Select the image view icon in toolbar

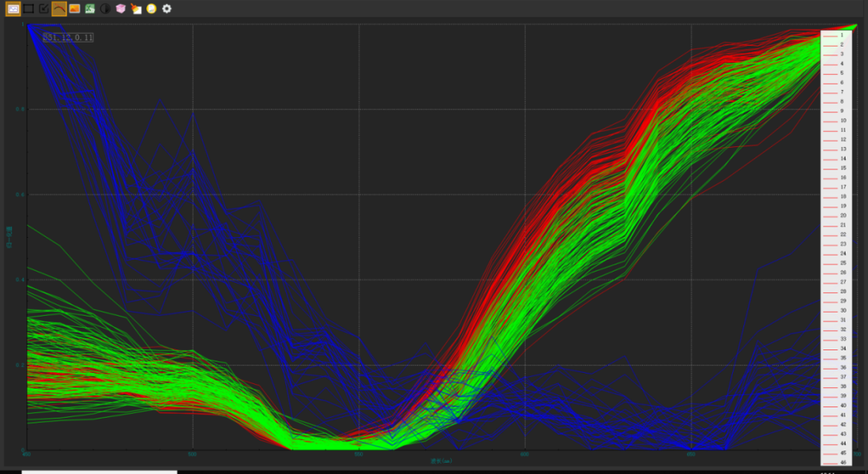[x=14, y=9]
